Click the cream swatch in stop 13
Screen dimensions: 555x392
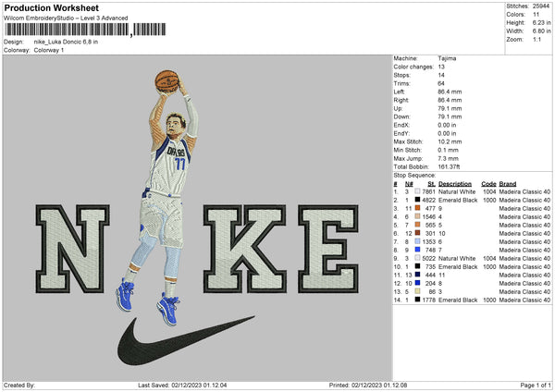coord(418,291)
